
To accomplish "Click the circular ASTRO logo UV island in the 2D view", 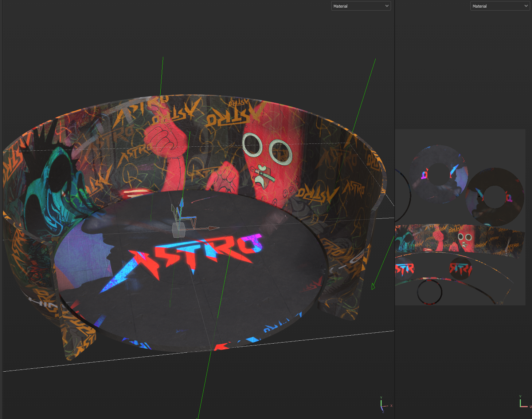I will point(461,269).
